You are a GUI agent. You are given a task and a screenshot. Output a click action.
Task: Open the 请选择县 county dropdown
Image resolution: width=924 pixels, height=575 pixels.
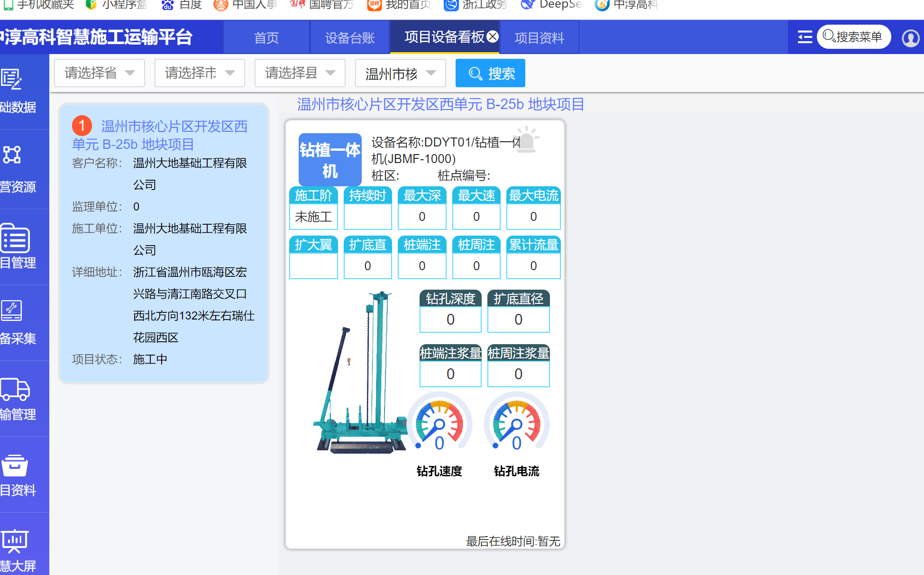(x=300, y=73)
